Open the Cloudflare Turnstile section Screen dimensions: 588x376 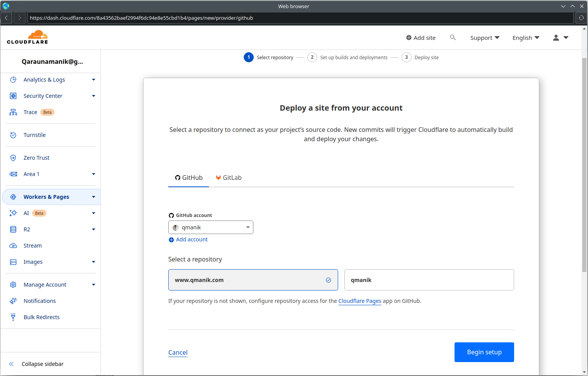coord(34,135)
